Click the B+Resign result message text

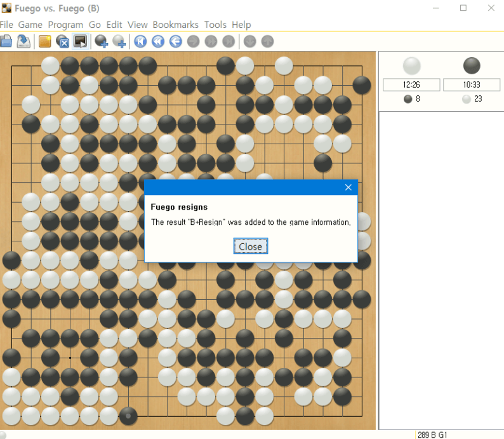[x=251, y=222]
